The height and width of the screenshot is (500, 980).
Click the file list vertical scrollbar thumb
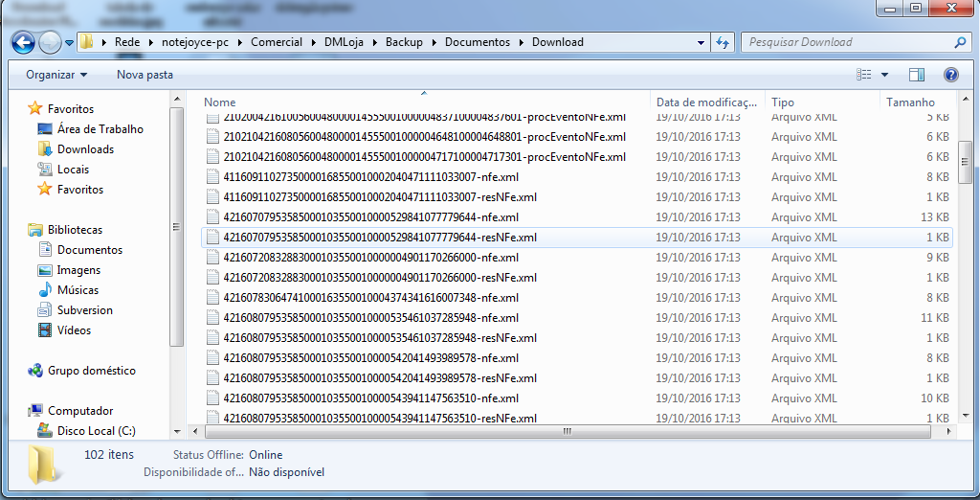tap(965, 162)
